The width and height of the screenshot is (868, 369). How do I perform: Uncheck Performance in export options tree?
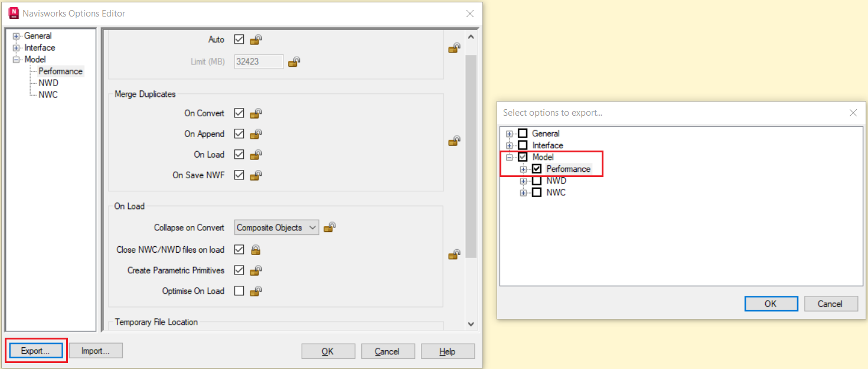[x=537, y=169]
